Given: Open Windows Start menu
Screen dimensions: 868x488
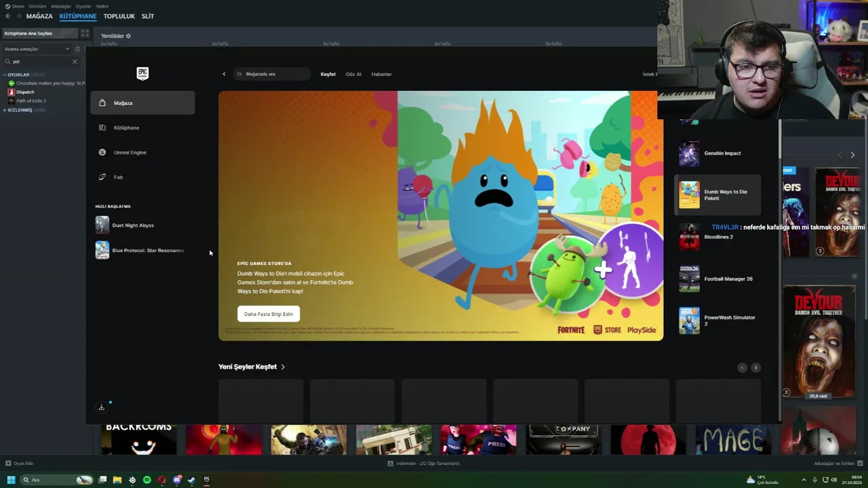Looking at the screenshot, I should pos(11,480).
